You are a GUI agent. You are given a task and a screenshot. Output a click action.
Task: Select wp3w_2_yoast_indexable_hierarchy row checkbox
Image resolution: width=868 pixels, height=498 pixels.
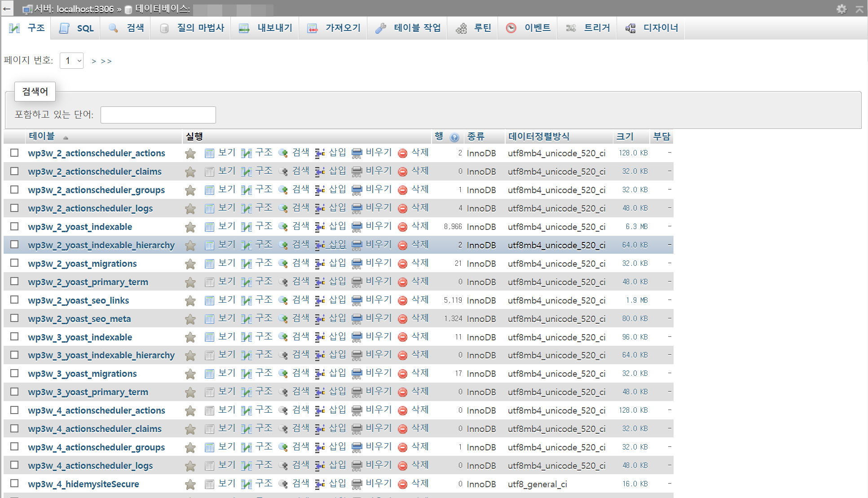pyautogui.click(x=14, y=245)
